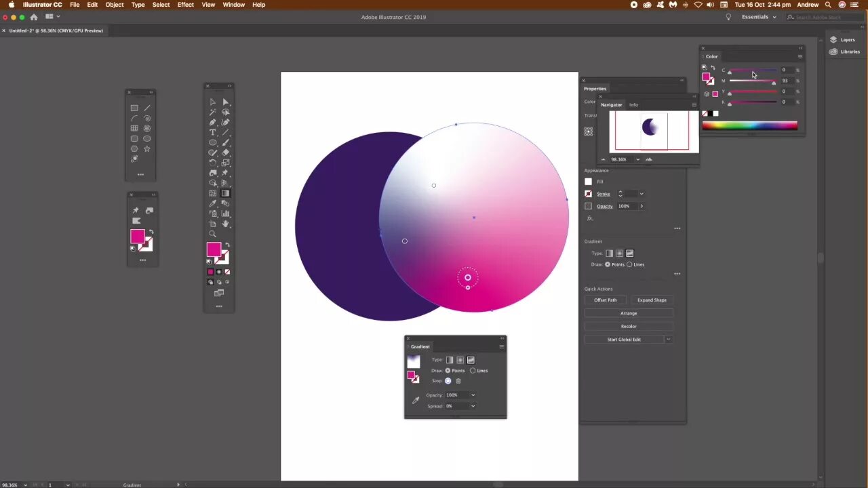Choose Freeform gradient type in Gradient panel
The height and width of the screenshot is (488, 868).
471,360
